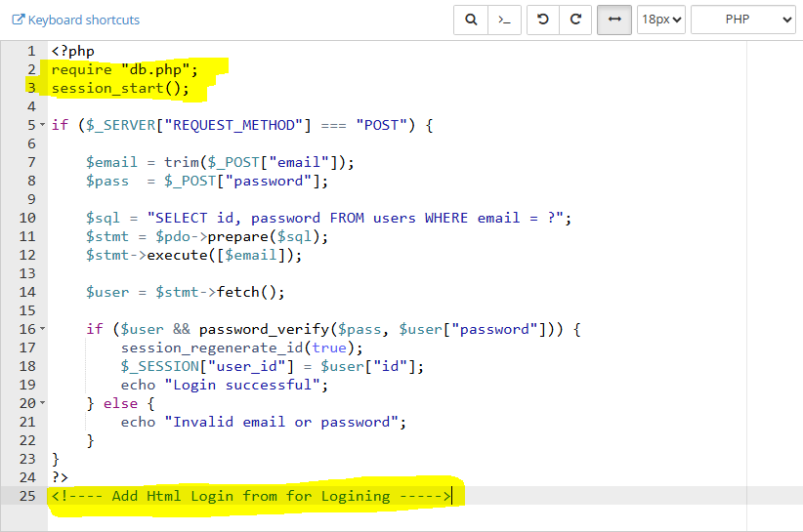Screen dimensions: 803x532
Task: Open the Keyboard shortcuts link
Action: click(x=83, y=20)
